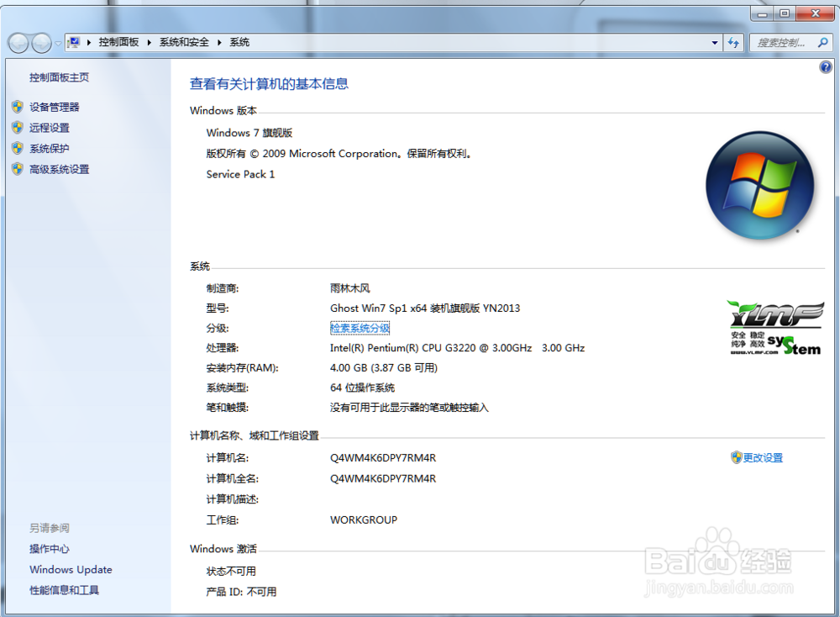Open 操作中心 link
The width and height of the screenshot is (840, 617).
[50, 549]
